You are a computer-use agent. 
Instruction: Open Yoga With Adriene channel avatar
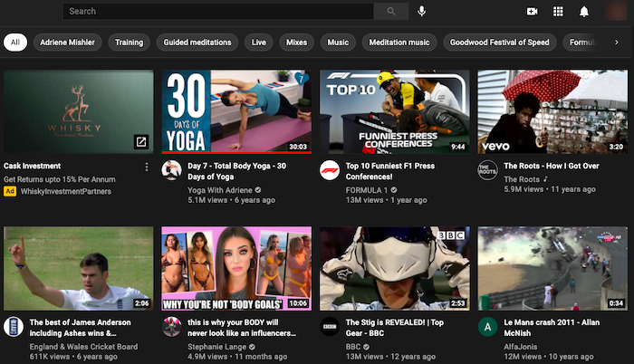[171, 170]
